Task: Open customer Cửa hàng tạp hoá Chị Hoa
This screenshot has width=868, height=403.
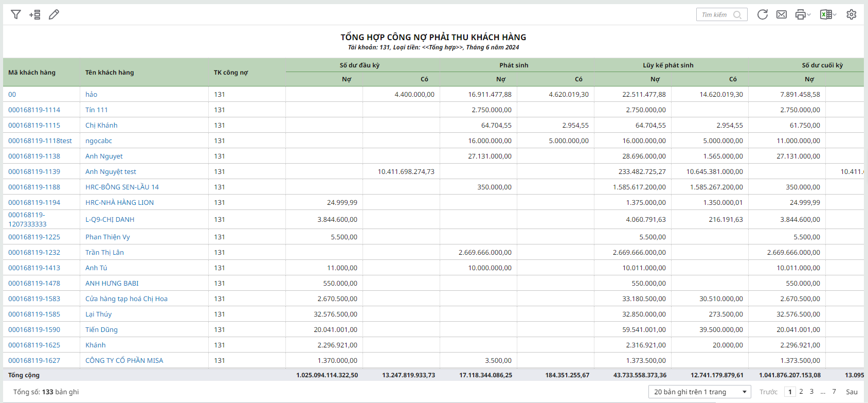Action: tap(126, 299)
